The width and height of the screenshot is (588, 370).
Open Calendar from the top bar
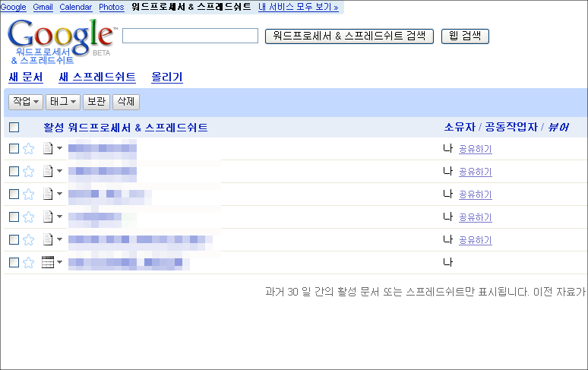tap(76, 7)
